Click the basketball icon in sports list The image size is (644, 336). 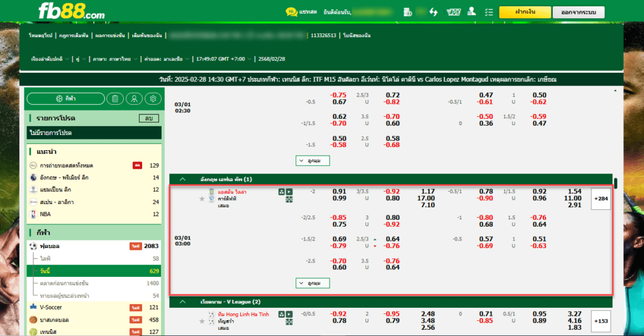point(33,320)
